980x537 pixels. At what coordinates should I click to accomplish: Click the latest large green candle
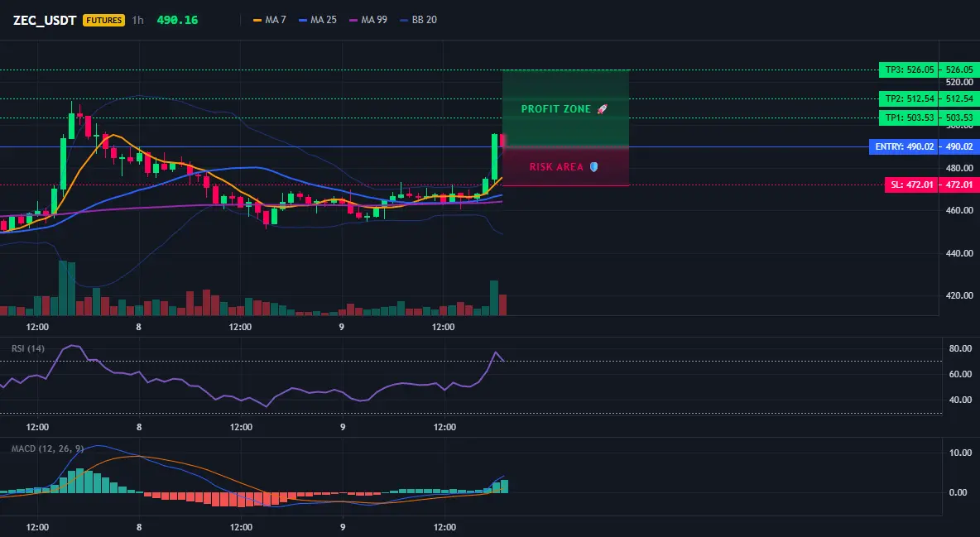point(494,156)
